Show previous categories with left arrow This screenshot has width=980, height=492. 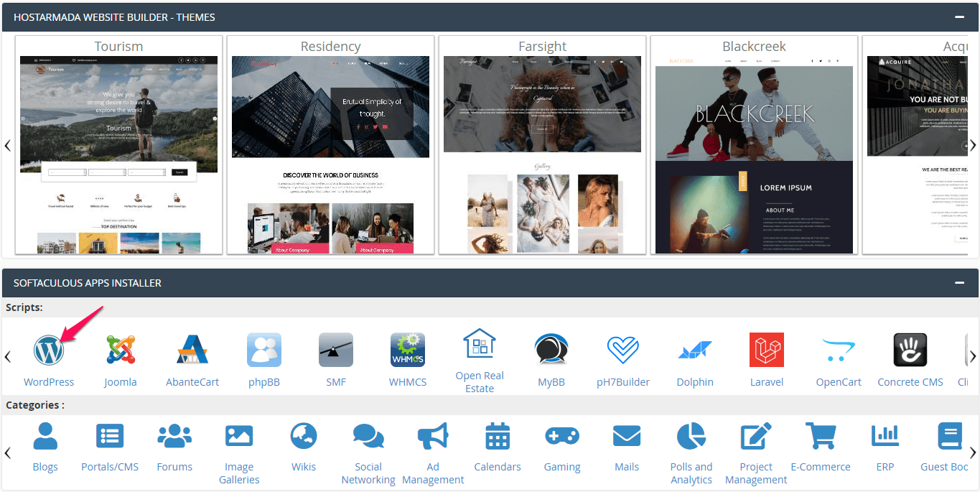(8, 452)
